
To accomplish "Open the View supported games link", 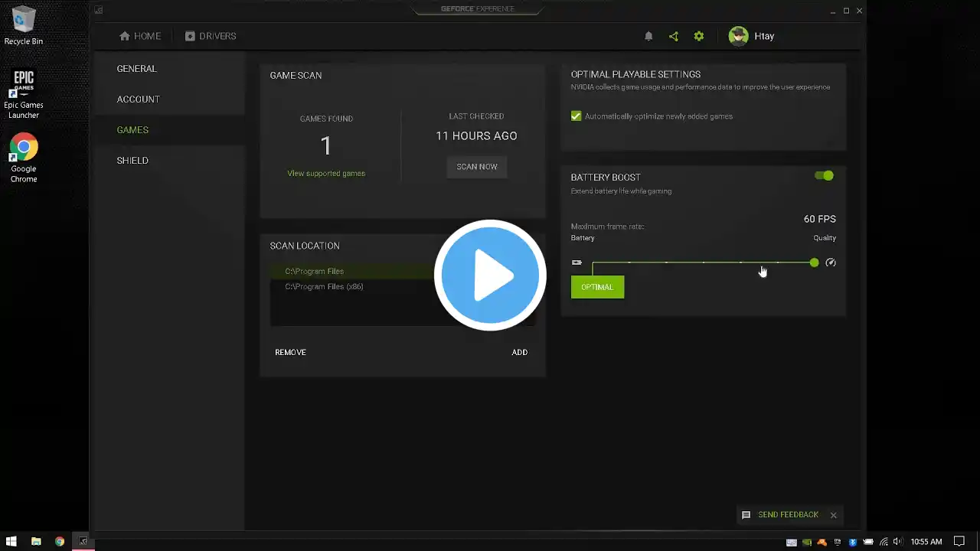I will pos(326,174).
